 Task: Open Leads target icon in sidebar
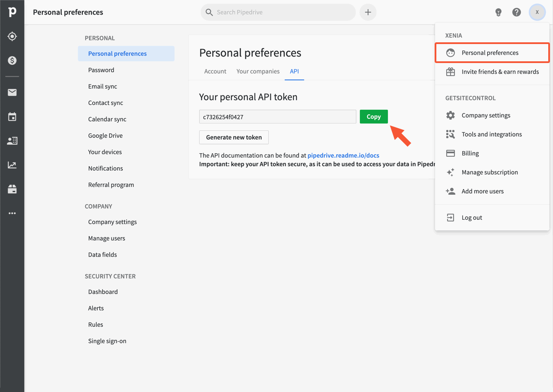pos(12,36)
